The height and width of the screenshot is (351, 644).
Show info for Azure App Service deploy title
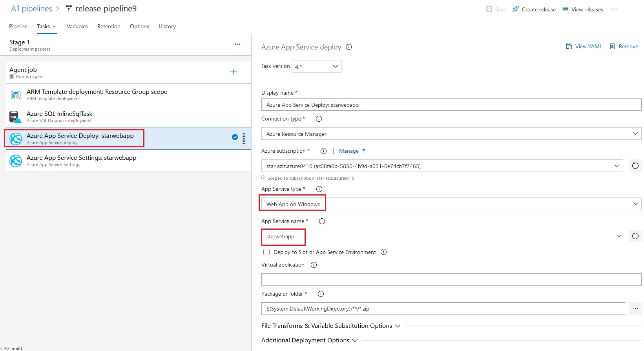click(x=349, y=47)
